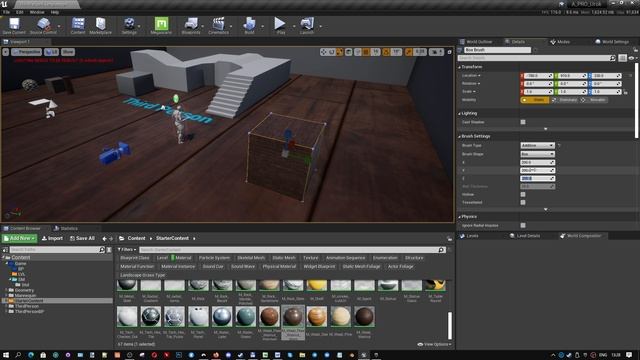Toggle Ignore Radial Impulse checkbox
Image resolution: width=640 pixels, height=360 pixels.
(523, 225)
